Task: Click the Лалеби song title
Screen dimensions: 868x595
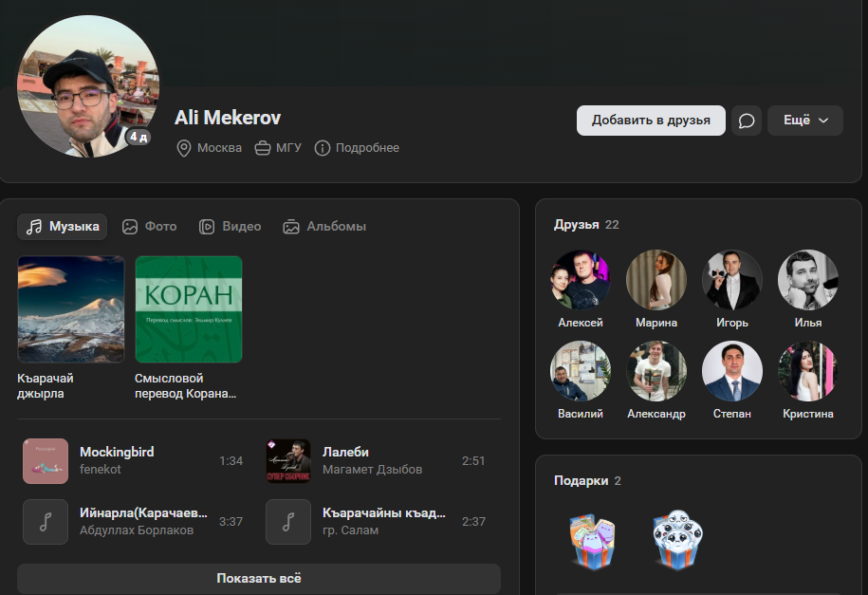Action: [345, 452]
